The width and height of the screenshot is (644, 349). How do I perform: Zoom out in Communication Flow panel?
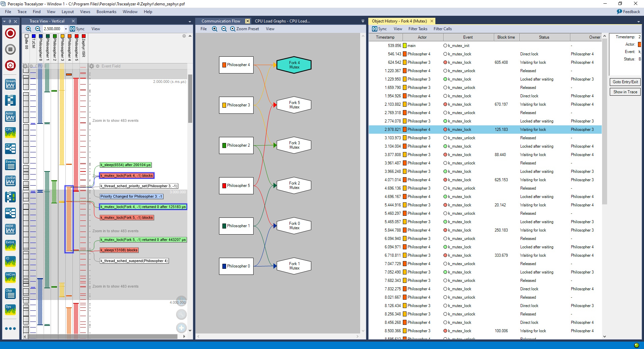click(x=224, y=29)
